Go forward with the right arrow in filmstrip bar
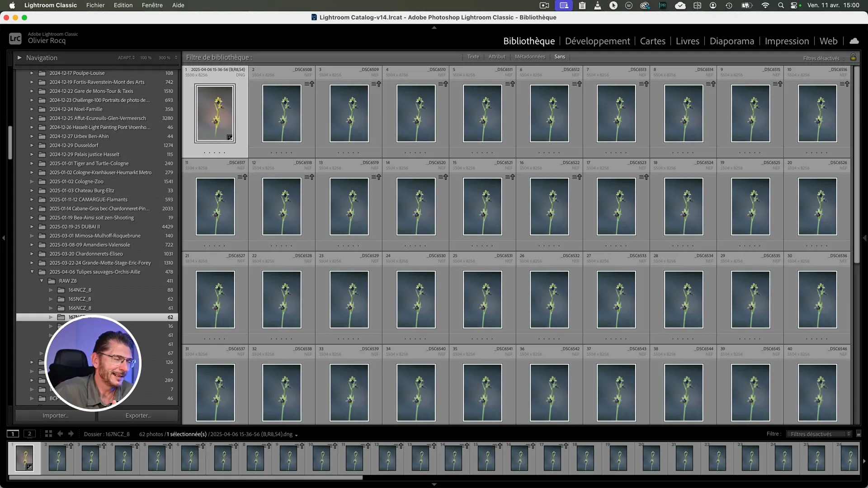Image resolution: width=868 pixels, height=488 pixels. click(71, 434)
